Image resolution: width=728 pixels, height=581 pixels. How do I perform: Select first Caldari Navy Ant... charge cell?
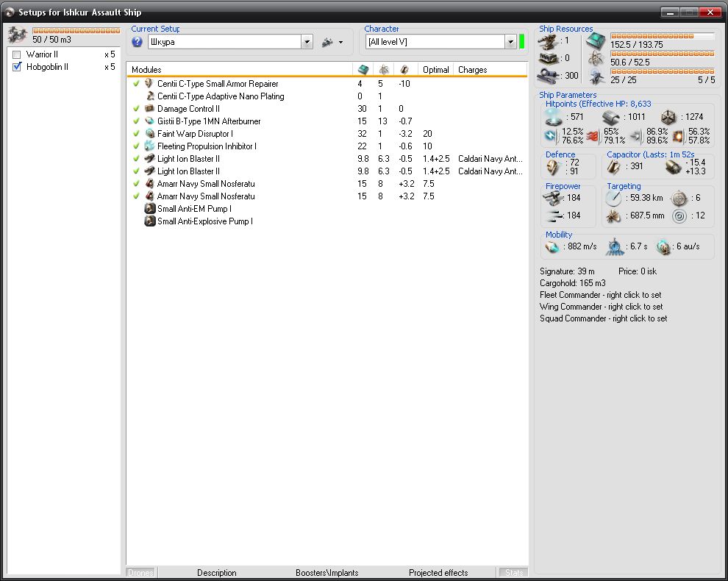pyautogui.click(x=490, y=159)
